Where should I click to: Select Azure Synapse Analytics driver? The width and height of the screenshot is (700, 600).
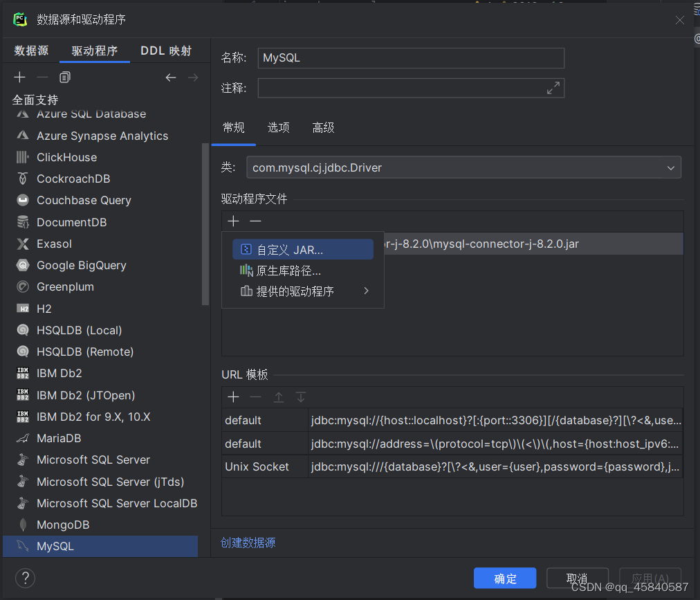[x=100, y=136]
